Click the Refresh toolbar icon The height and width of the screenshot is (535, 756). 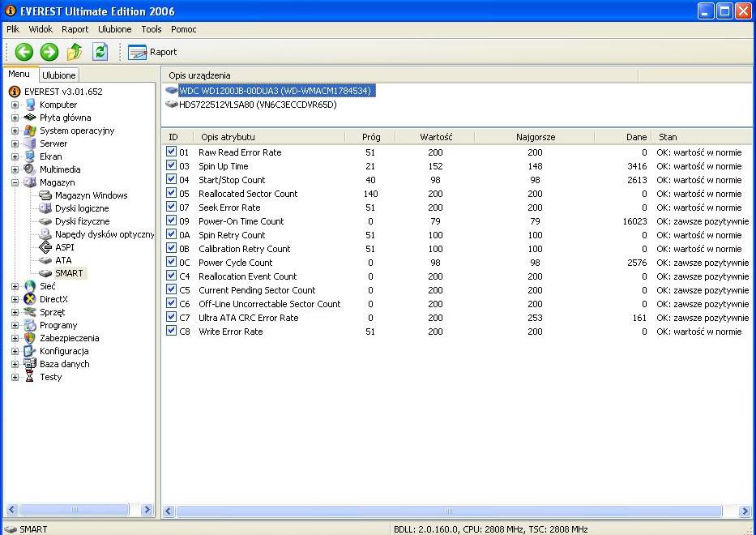[100, 52]
